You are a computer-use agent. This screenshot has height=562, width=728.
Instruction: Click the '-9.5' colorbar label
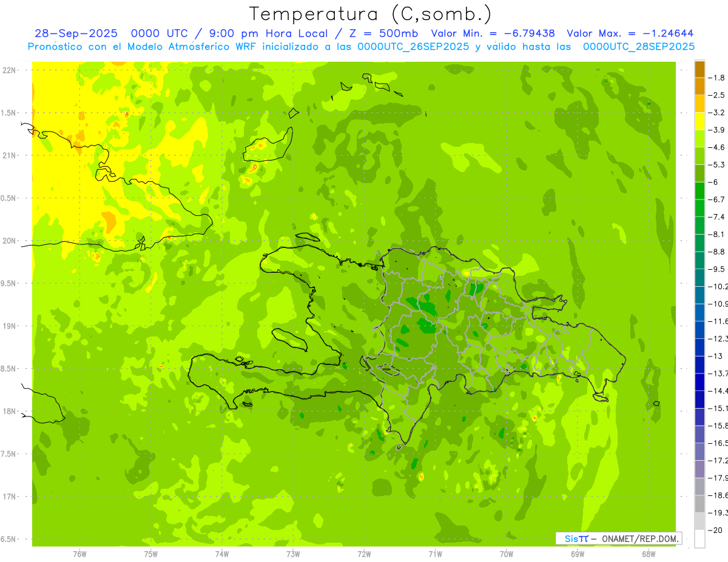718,269
